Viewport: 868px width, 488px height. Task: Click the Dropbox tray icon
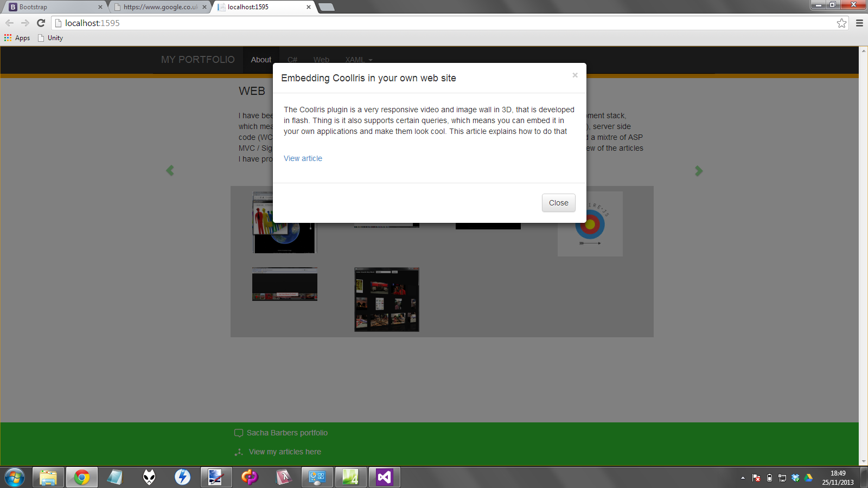pos(795,478)
